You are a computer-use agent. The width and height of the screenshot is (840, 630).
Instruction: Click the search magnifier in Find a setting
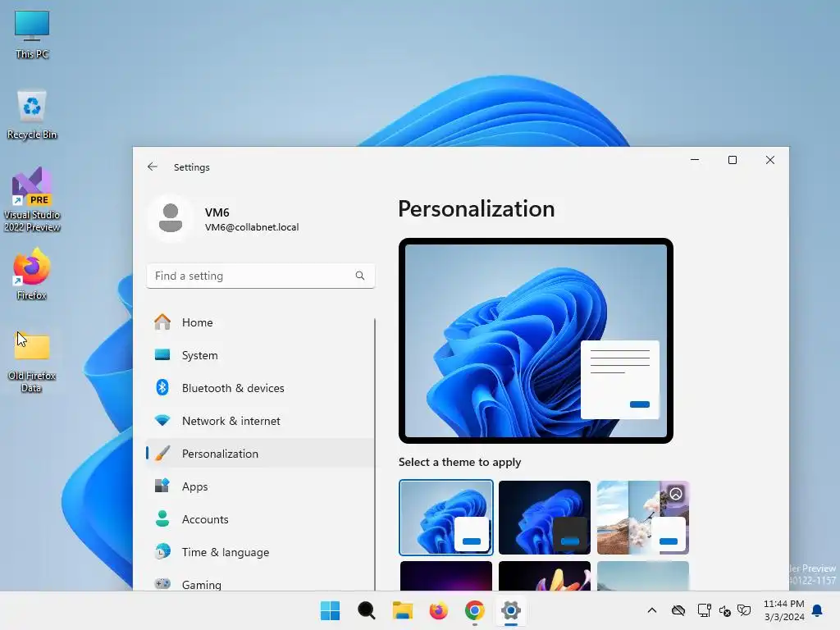pyautogui.click(x=360, y=276)
